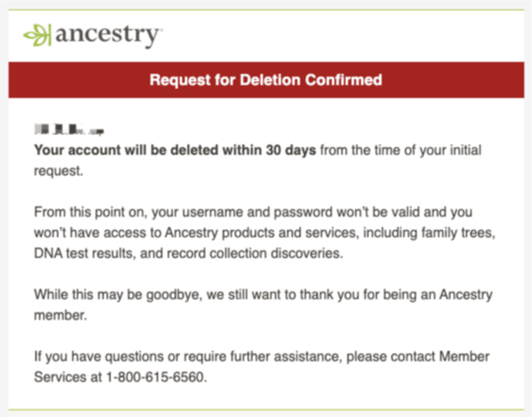Click the phrase DNA test results
Image resolution: width=532 pixels, height=417 pixels.
84,254
